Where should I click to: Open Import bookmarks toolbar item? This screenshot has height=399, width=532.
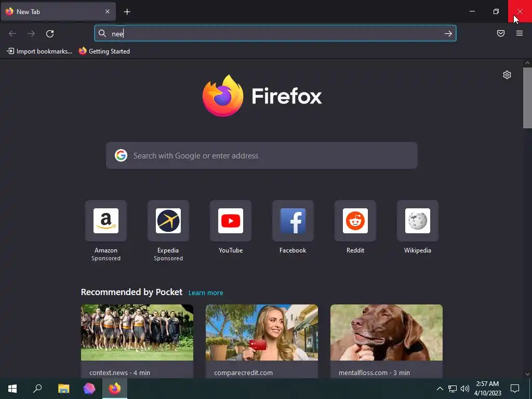pyautogui.click(x=39, y=51)
